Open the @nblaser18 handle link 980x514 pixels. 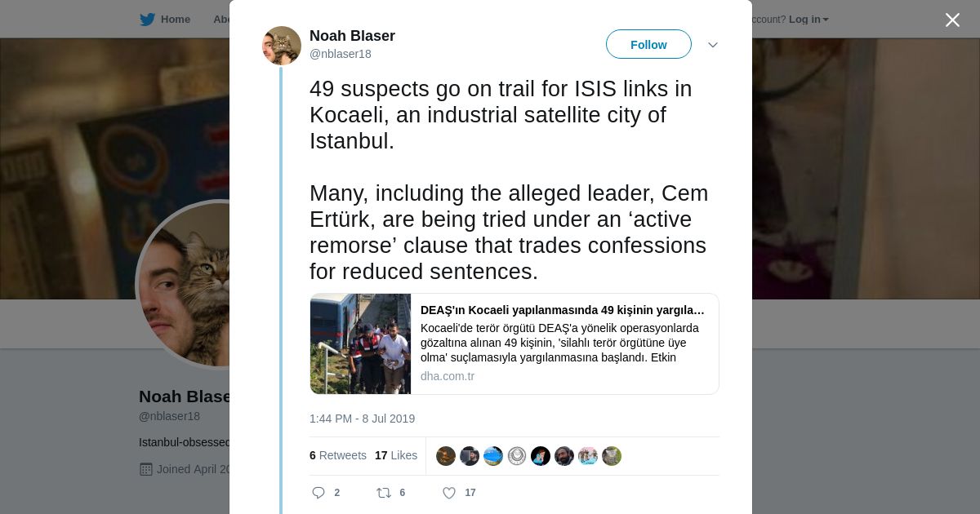(341, 54)
